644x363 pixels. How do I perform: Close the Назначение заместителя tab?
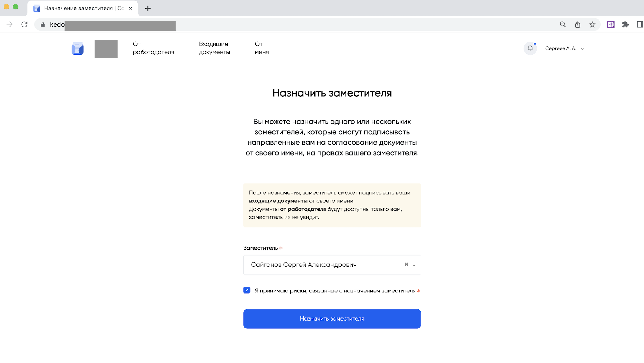coord(130,8)
